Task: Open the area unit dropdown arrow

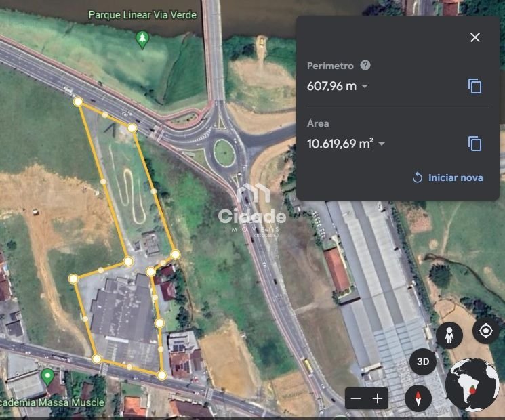Action: click(x=382, y=144)
